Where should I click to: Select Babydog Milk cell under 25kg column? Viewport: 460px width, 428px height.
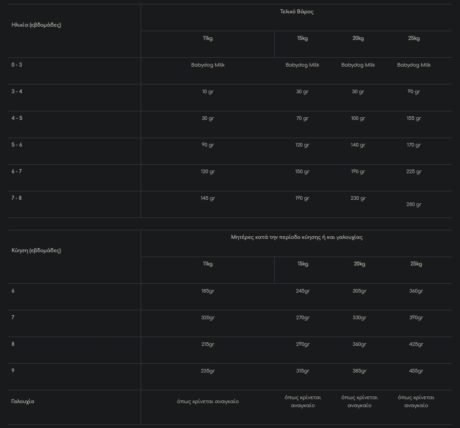414,65
